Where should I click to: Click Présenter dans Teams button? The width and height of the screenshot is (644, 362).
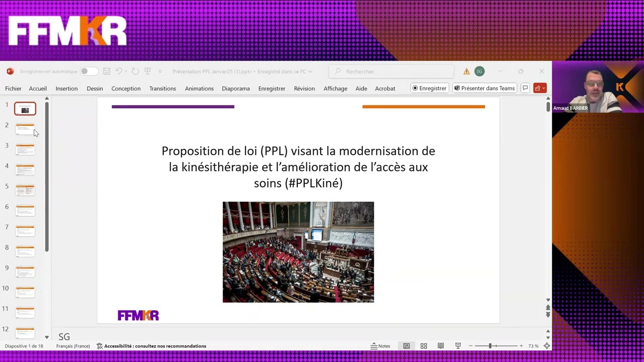click(485, 88)
